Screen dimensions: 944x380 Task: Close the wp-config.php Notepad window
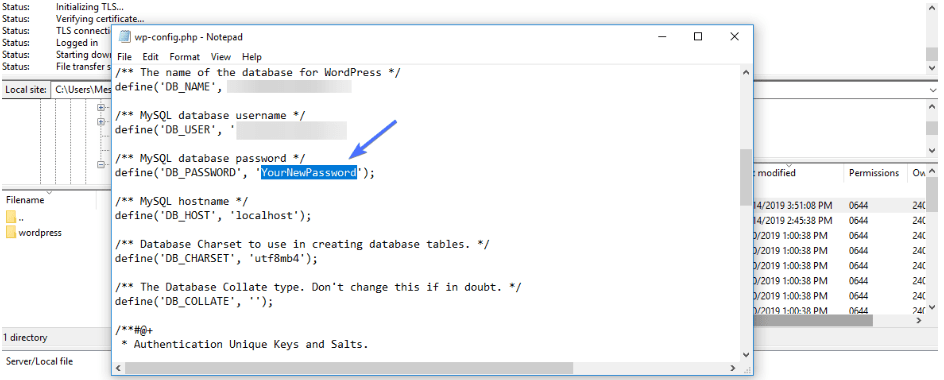pyautogui.click(x=734, y=37)
